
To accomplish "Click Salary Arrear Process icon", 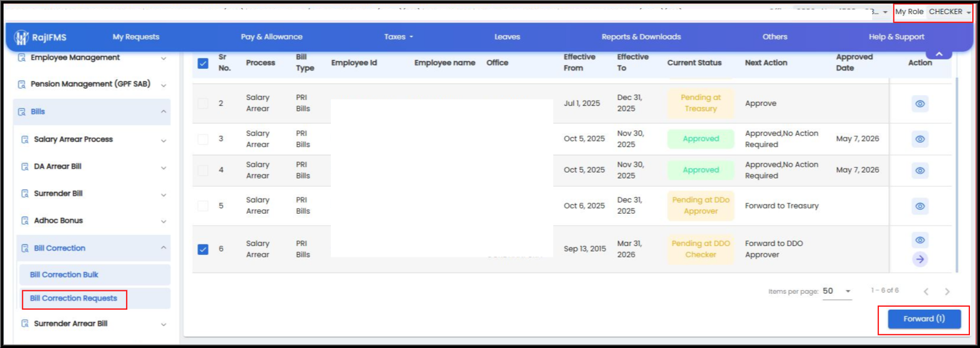I will click(25, 140).
